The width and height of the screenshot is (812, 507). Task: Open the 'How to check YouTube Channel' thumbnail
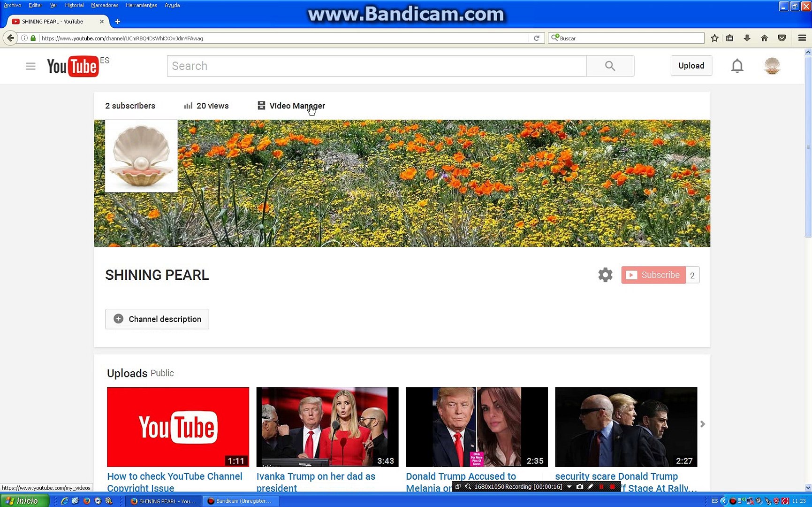[x=177, y=427]
